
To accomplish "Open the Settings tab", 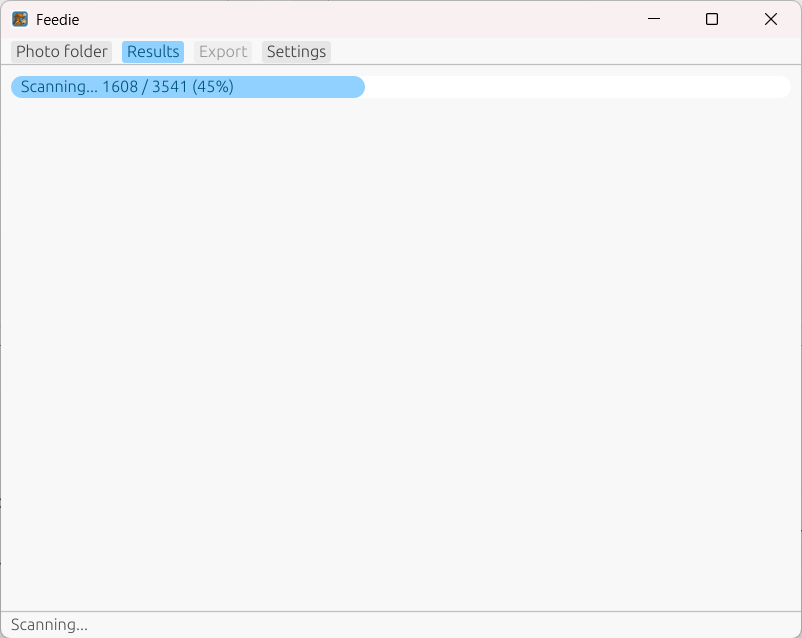I will [x=296, y=52].
